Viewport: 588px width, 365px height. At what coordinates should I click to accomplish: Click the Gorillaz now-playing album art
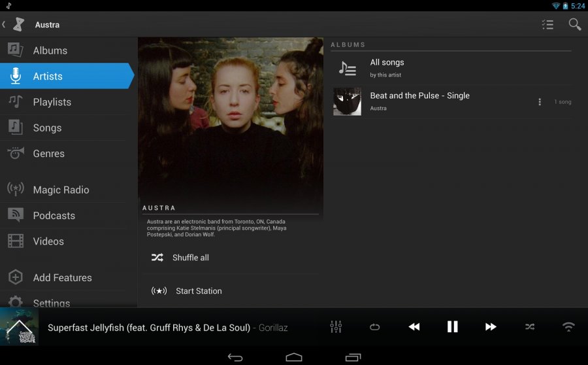pos(19,327)
